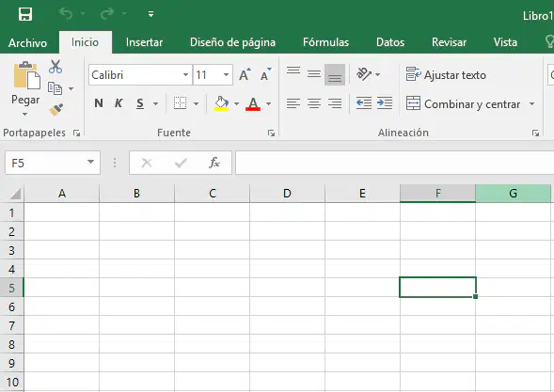Click the Save floppy disk icon

(25, 14)
